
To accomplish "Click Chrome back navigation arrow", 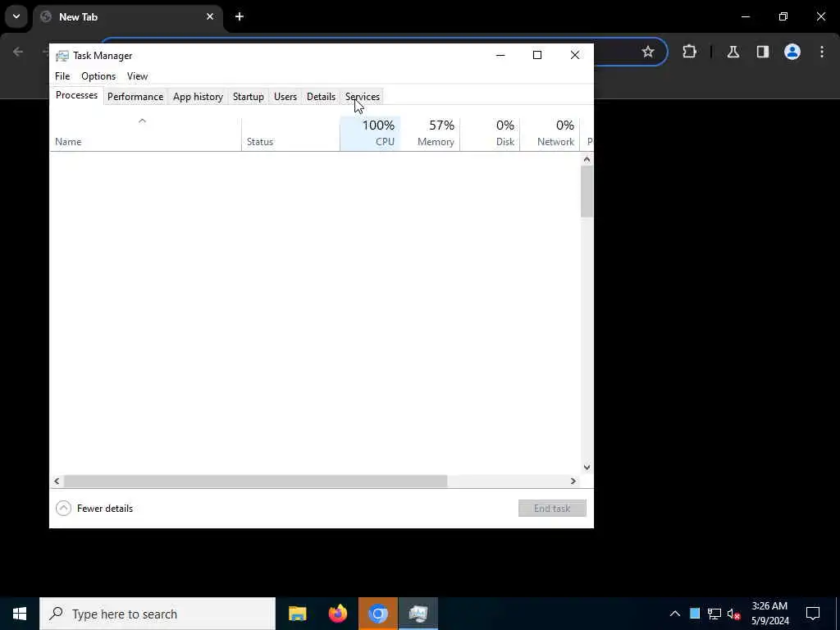I will point(18,52).
